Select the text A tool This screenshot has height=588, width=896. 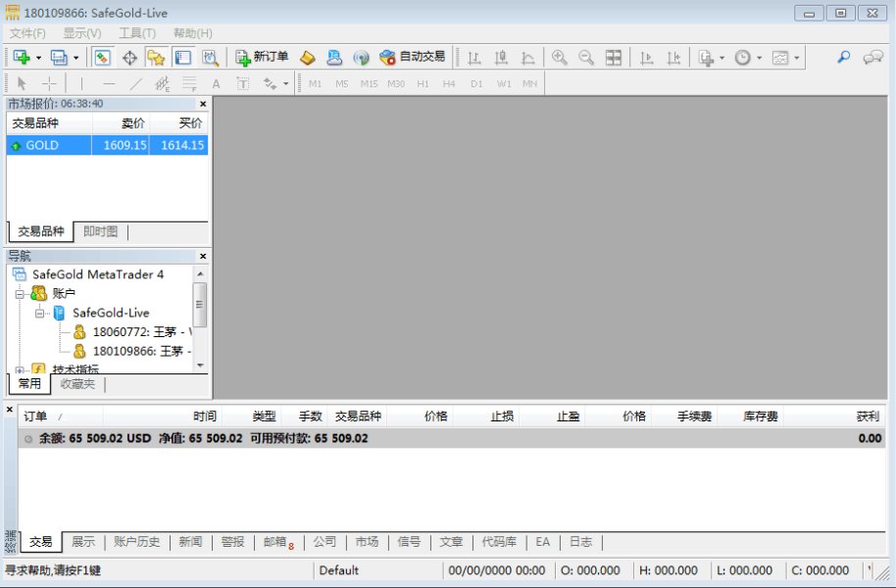coord(216,84)
